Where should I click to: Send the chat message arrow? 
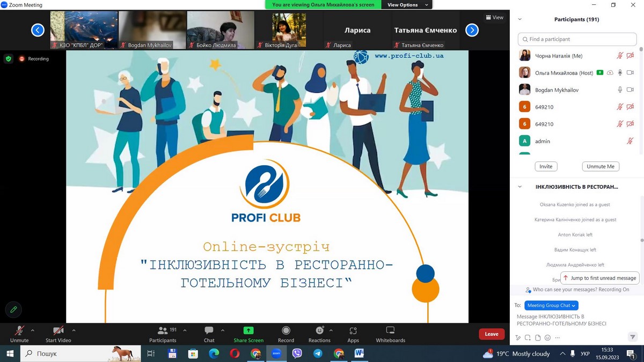click(632, 337)
